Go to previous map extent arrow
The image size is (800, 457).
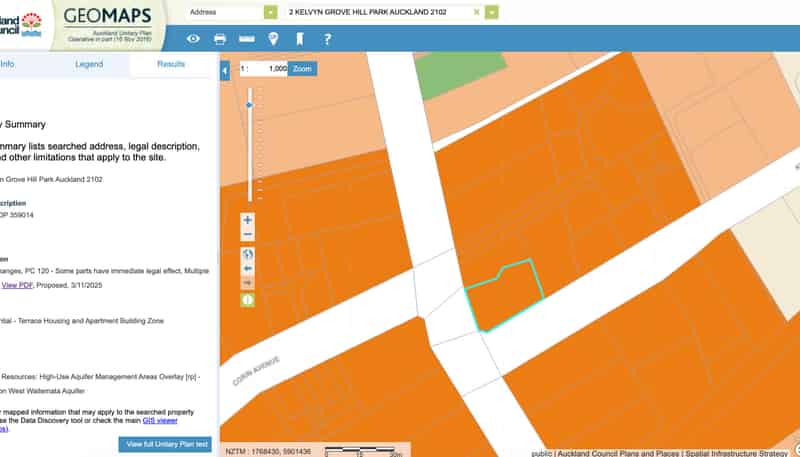[247, 268]
